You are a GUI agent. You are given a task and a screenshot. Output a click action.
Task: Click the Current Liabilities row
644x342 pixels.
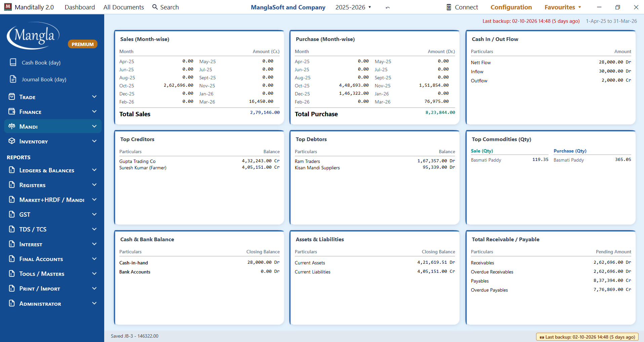click(375, 272)
